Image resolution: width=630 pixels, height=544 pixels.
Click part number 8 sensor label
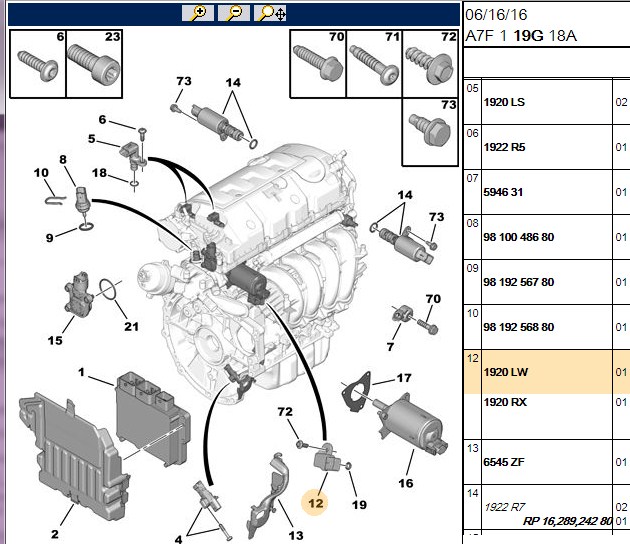click(63, 160)
